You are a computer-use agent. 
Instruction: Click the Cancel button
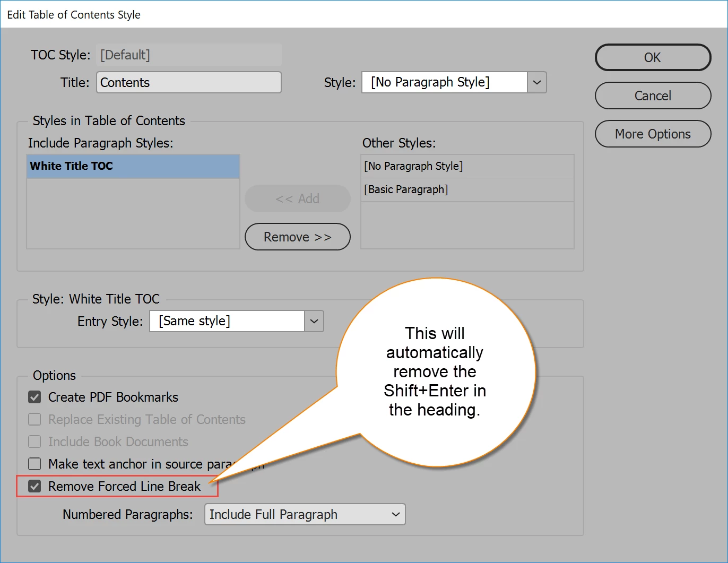pos(653,96)
